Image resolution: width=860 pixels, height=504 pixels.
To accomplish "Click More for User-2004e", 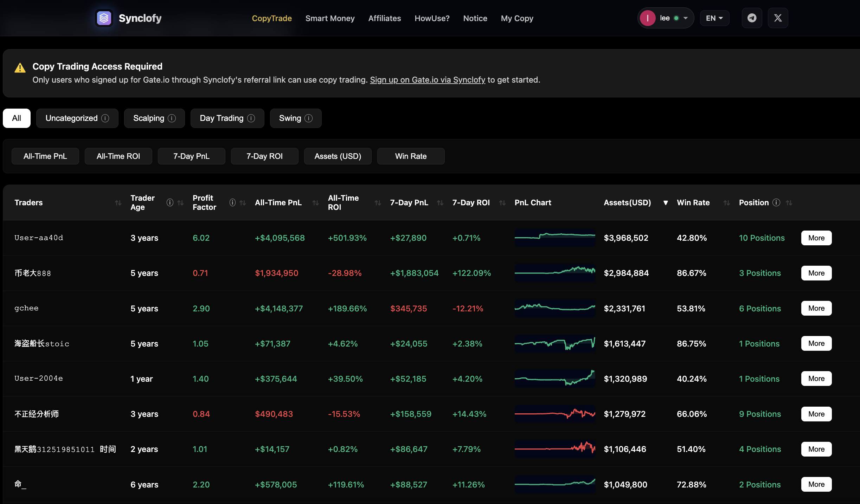I will tap(816, 379).
